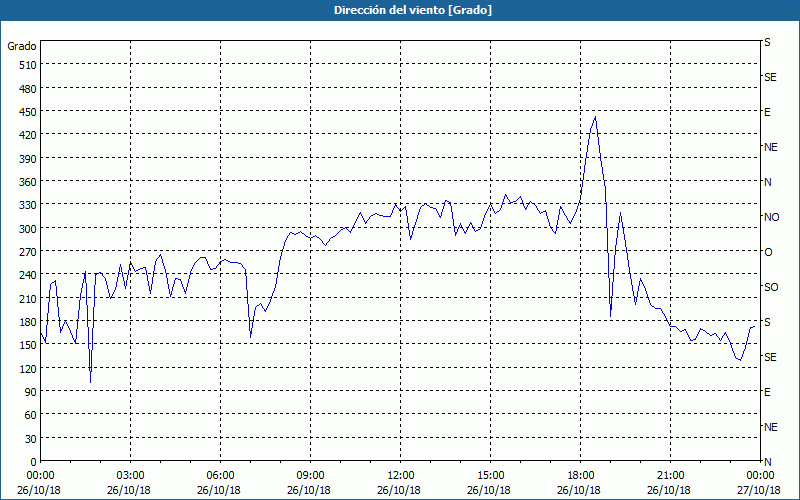Click the 150 value on the y-axis
800x500 pixels.
(28, 344)
